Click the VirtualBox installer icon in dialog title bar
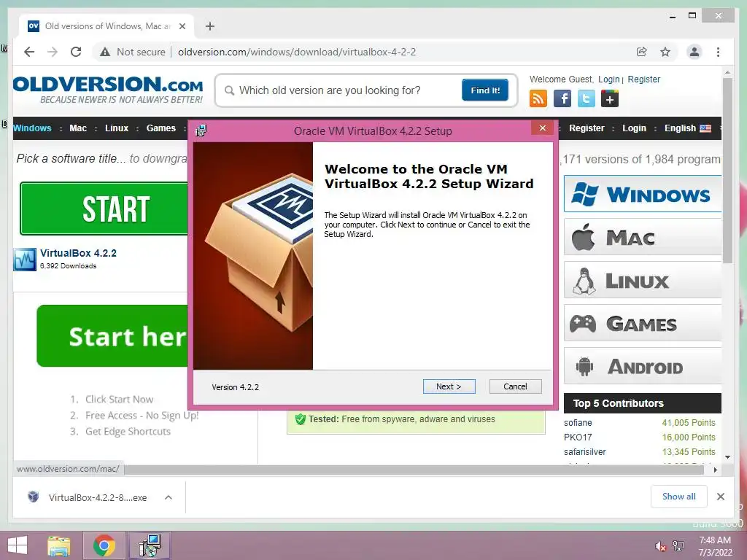This screenshot has height=560, width=747. click(x=201, y=131)
